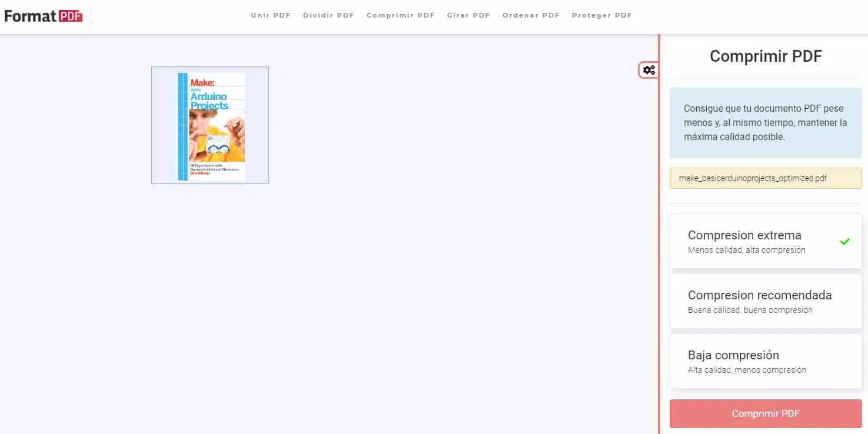Open the Girar PDF menu item
The height and width of the screenshot is (434, 868).
click(468, 16)
